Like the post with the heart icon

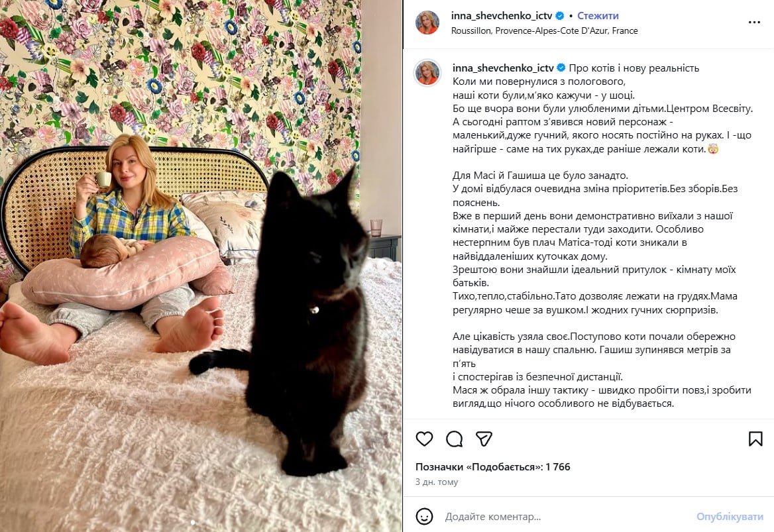424,439
